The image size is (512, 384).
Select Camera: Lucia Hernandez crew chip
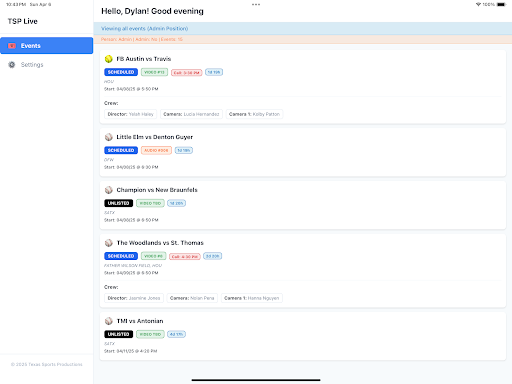pyautogui.click(x=191, y=114)
